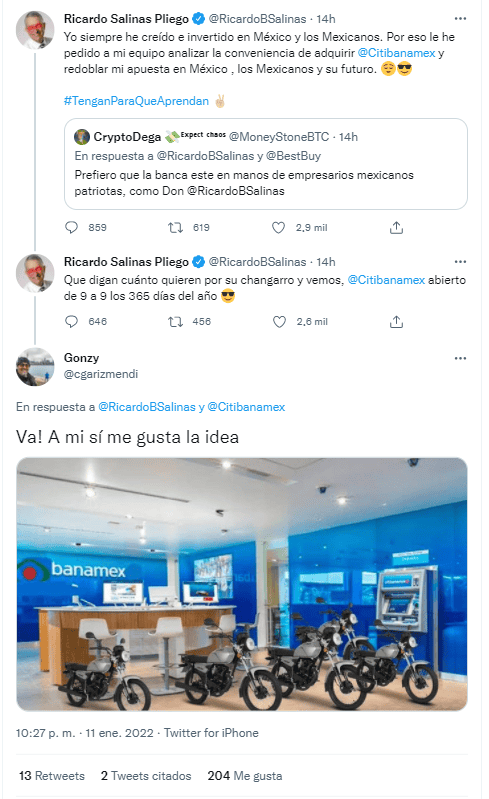The height and width of the screenshot is (799, 489).
Task: Retweet the tweet with 456 retweets
Action: coord(176,322)
